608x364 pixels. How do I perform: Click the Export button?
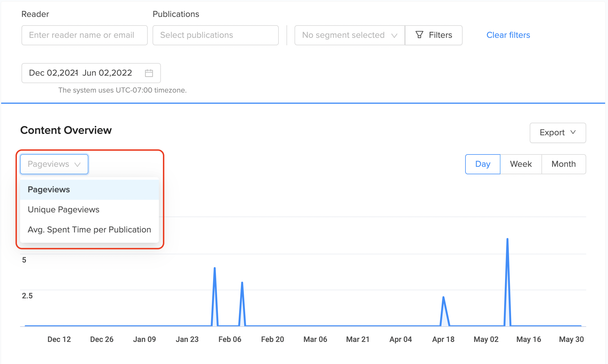[552, 133]
